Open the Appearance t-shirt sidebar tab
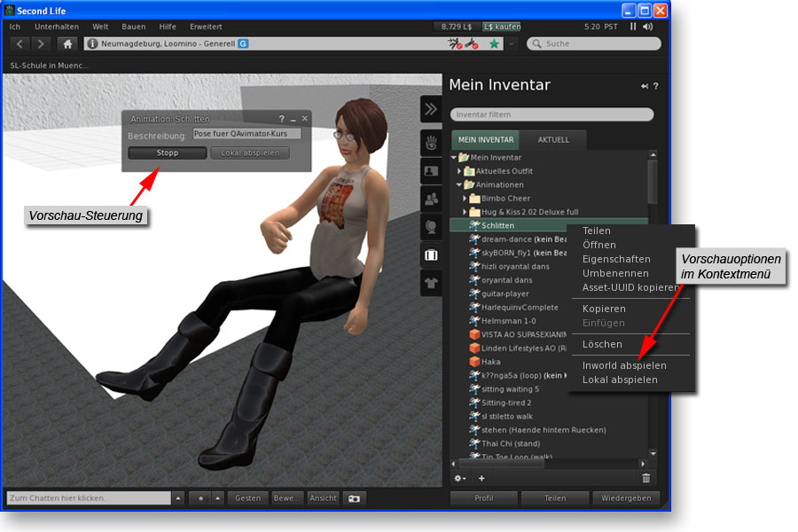 point(432,283)
